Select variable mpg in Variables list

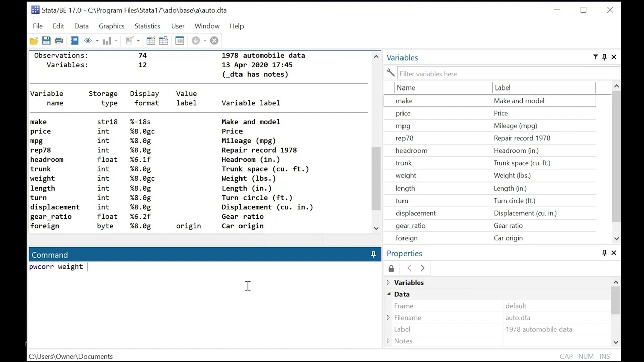[x=490, y=126]
